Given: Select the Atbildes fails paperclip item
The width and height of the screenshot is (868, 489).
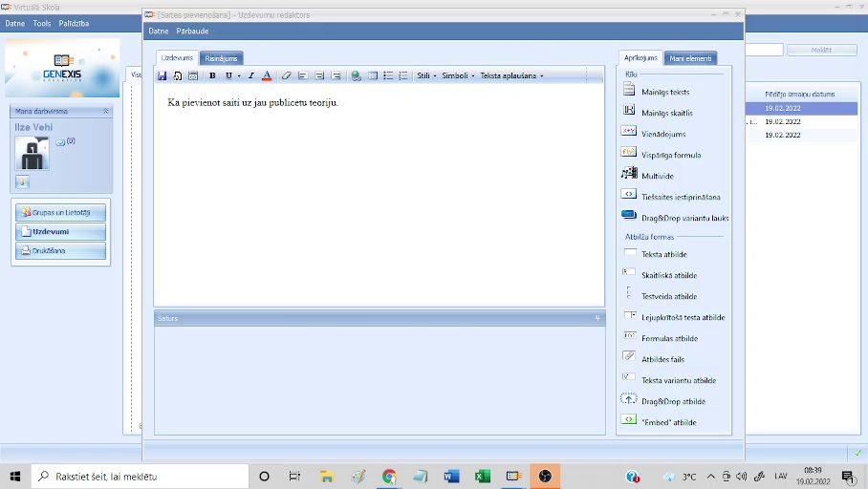Looking at the screenshot, I should pyautogui.click(x=662, y=359).
